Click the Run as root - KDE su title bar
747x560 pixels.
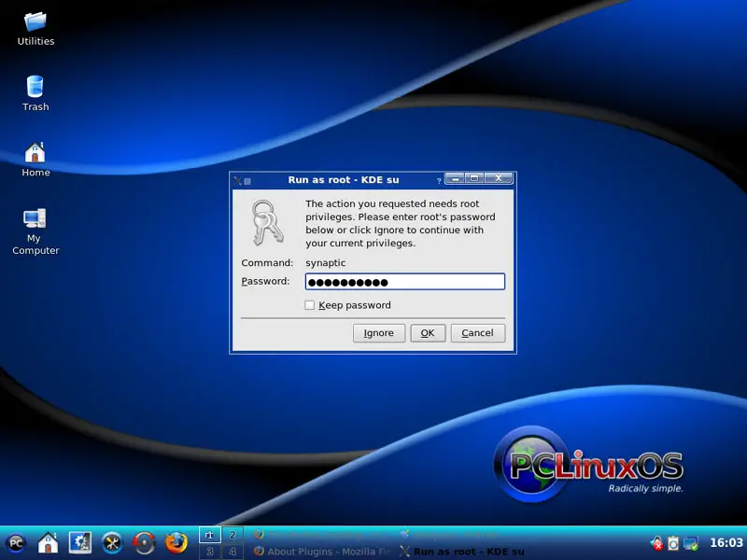tap(344, 180)
